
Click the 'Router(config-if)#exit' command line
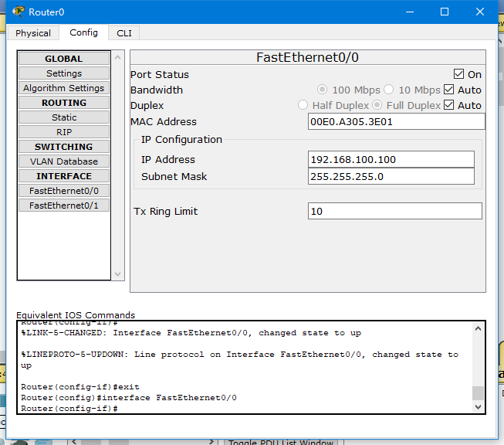(80, 387)
